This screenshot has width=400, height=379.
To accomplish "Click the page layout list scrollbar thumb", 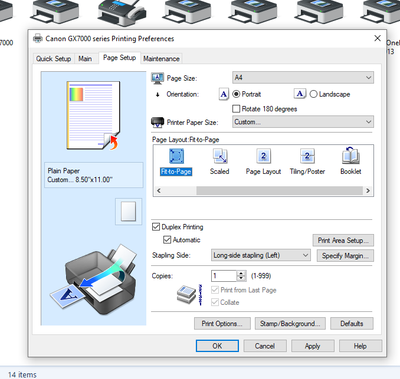I will [x=279, y=191].
